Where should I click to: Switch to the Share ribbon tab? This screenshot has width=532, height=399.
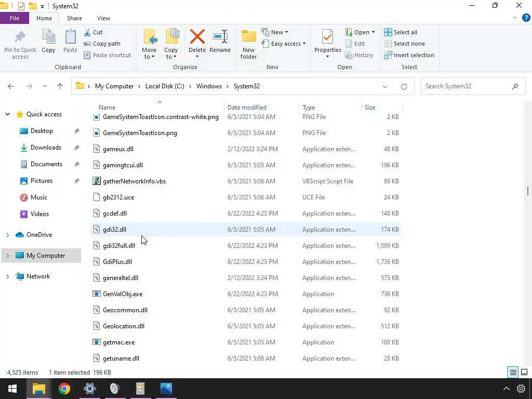coord(74,18)
